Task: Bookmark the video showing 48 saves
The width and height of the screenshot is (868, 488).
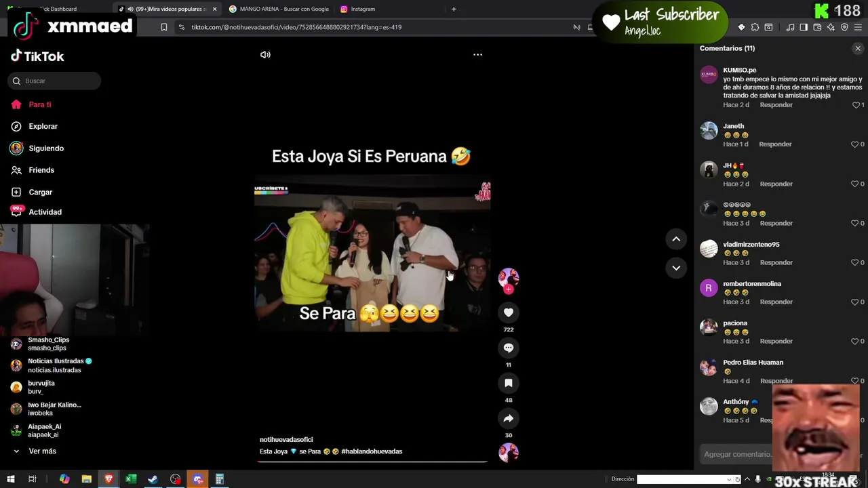Action: pyautogui.click(x=509, y=383)
